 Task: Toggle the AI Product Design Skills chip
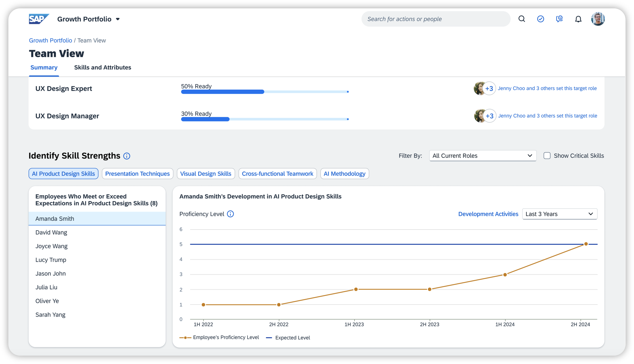click(x=63, y=174)
